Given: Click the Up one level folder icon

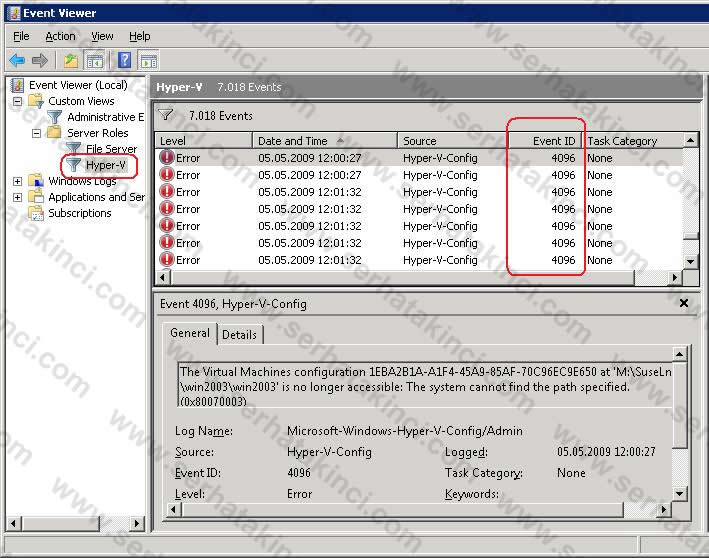Looking at the screenshot, I should (x=71, y=60).
